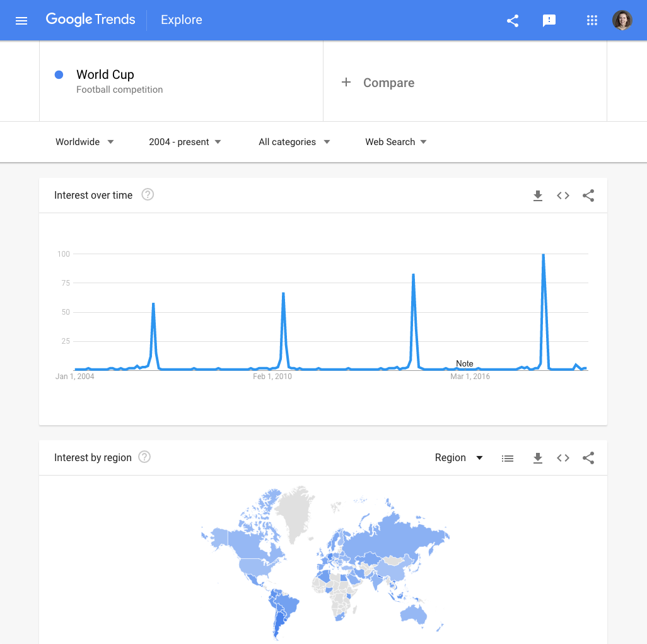647x644 pixels.
Task: Download Interest over time data as CSV
Action: [538, 196]
